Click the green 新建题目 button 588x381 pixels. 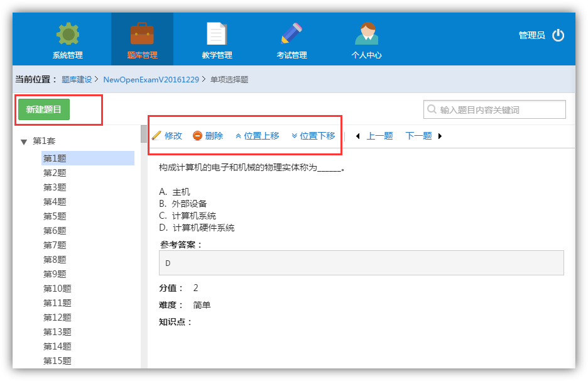tap(44, 109)
